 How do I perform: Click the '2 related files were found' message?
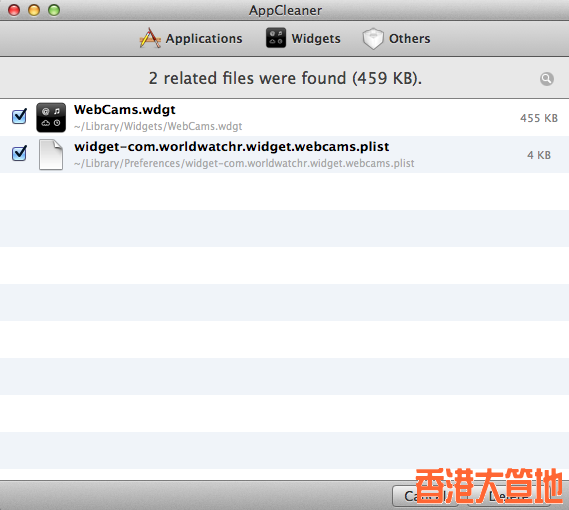coord(285,78)
